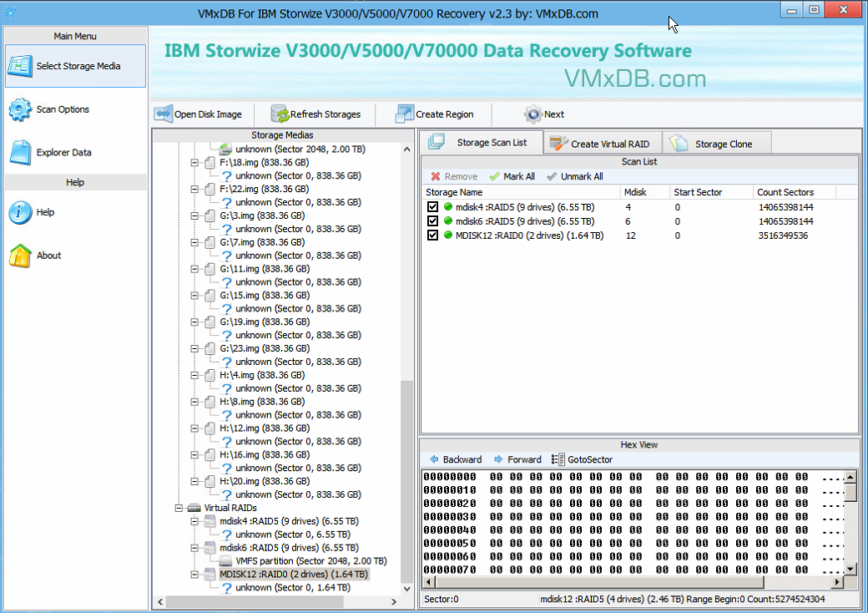Viewport: 868px width, 613px height.
Task: Click the mdisk4 RAID icon in tree
Action: coord(209,521)
